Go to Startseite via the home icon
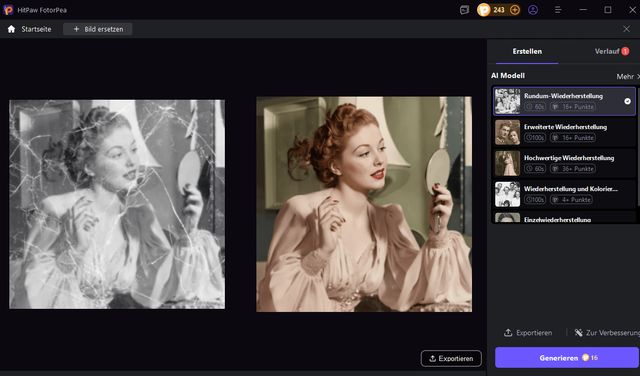The width and height of the screenshot is (640, 376). tap(11, 29)
